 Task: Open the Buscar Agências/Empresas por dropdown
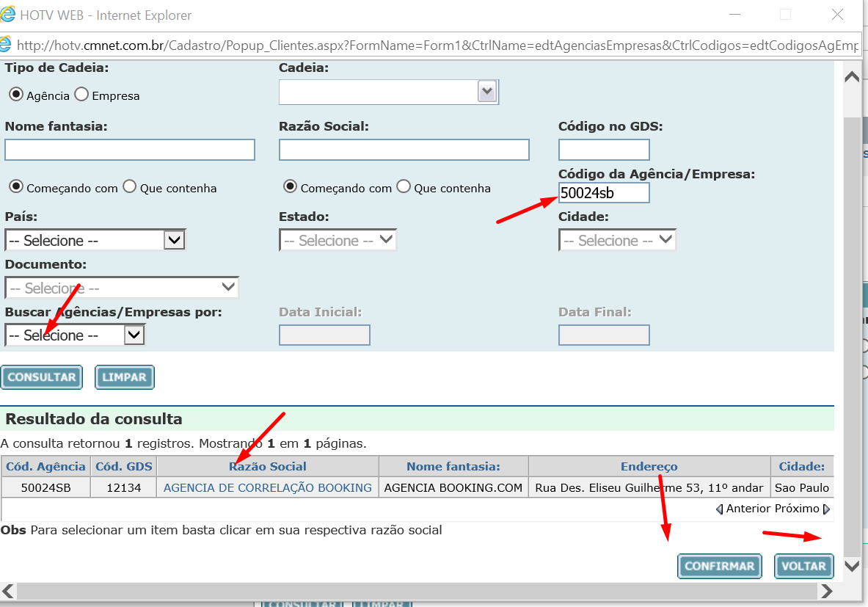tap(75, 335)
